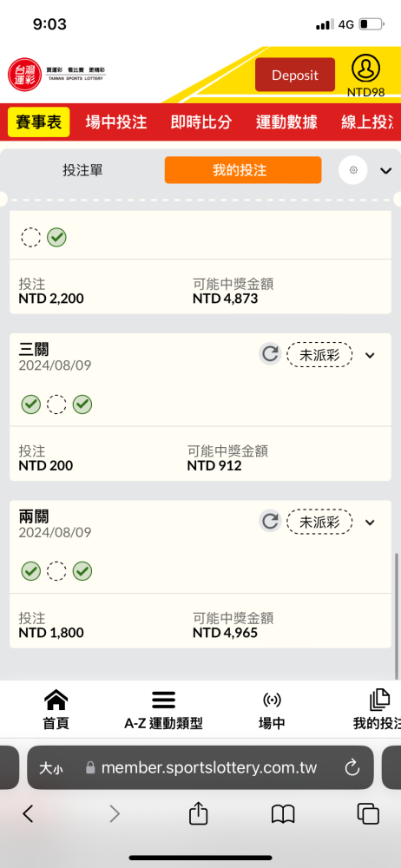The width and height of the screenshot is (401, 868).
Task: Open 場中 live betting icon
Action: click(272, 700)
